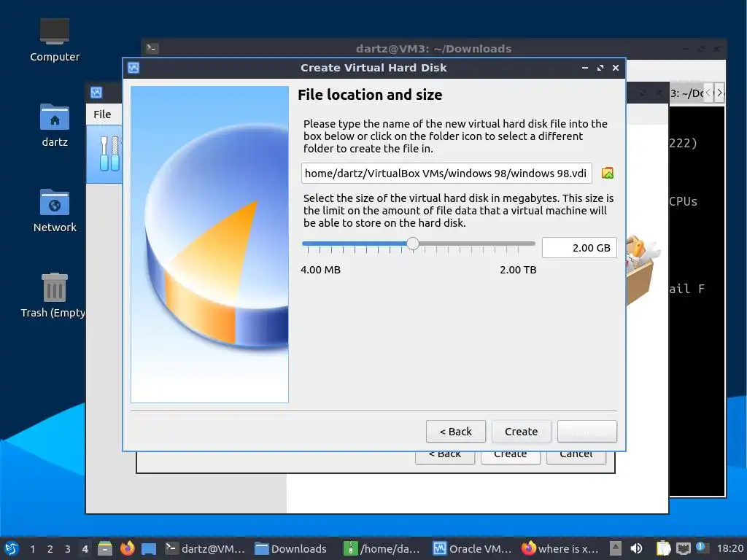
Task: Open the Network desktop icon
Action: (x=55, y=211)
